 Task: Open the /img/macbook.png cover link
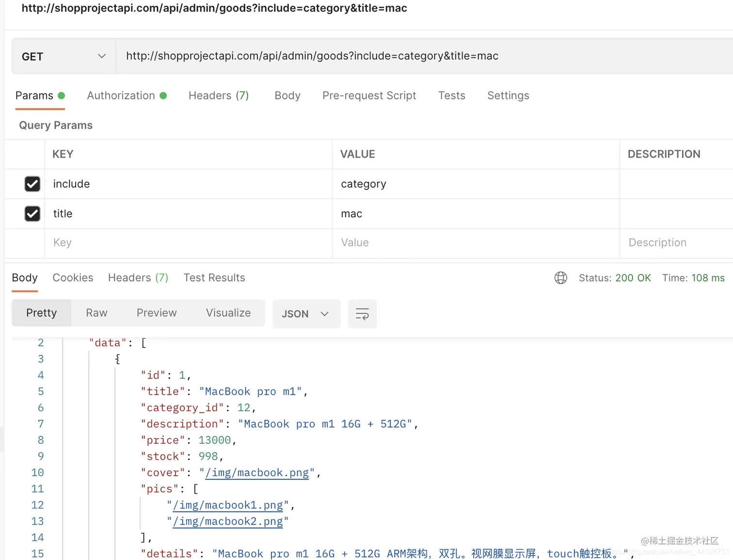[257, 473]
